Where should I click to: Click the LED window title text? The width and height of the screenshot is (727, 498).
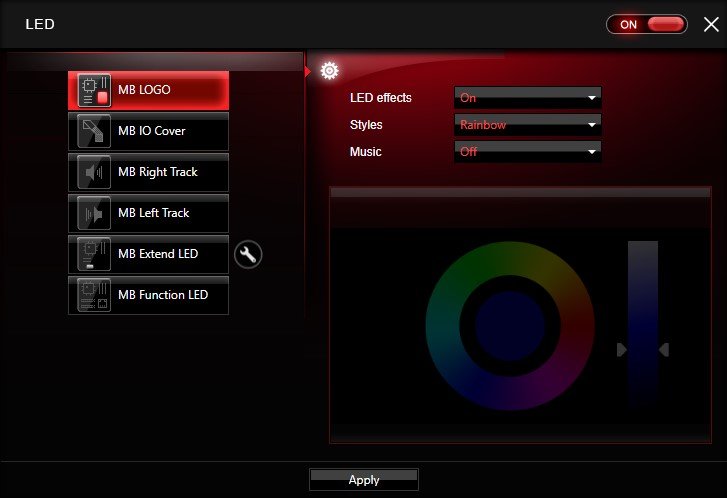(x=40, y=24)
